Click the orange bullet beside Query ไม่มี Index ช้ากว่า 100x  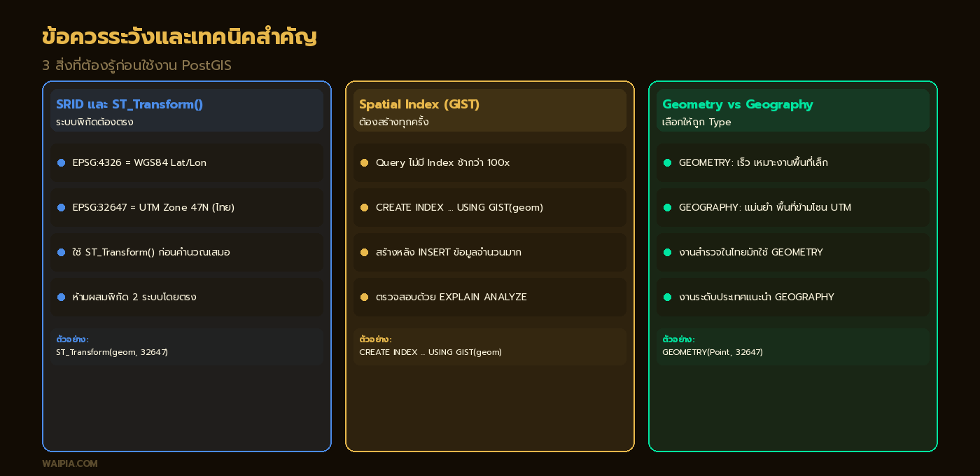[365, 162]
